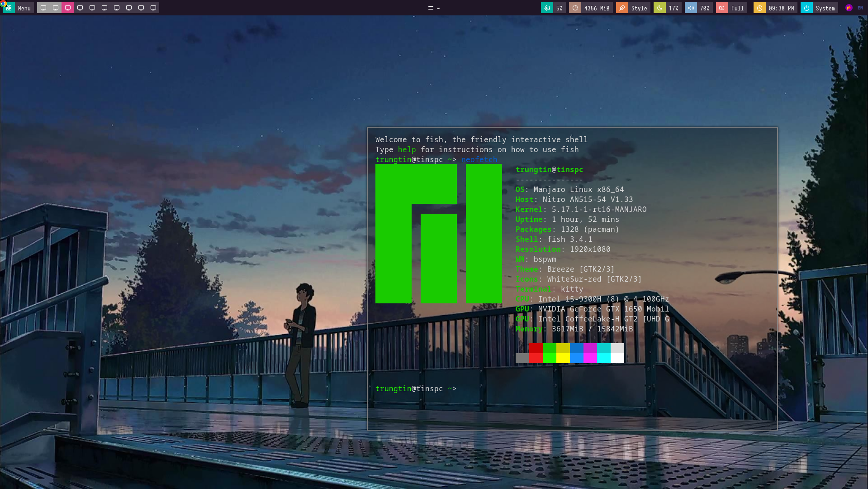868x489 pixels.
Task: Click the 'Resolution: 1920x1080' line
Action: coord(563,249)
